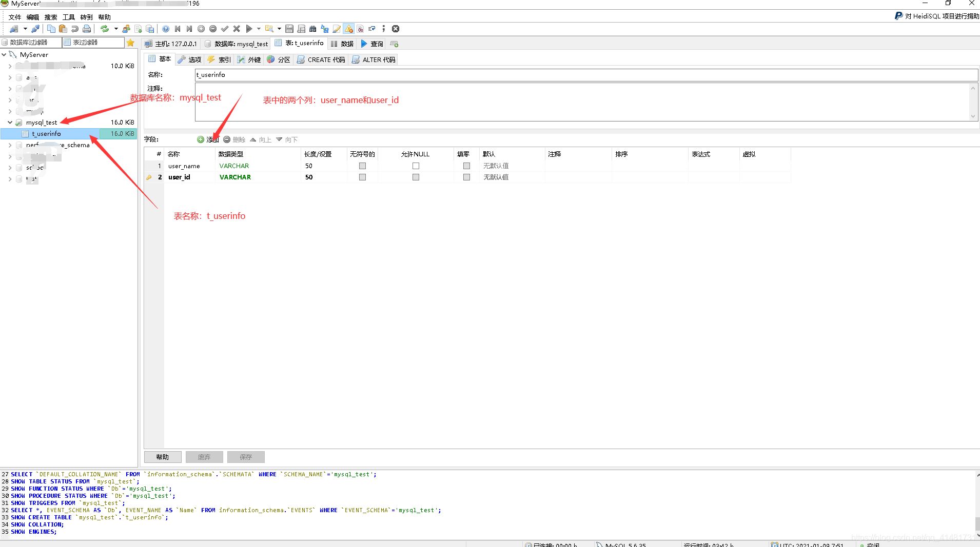The width and height of the screenshot is (980, 547).
Task: Click the new query tab icon
Action: (x=395, y=44)
